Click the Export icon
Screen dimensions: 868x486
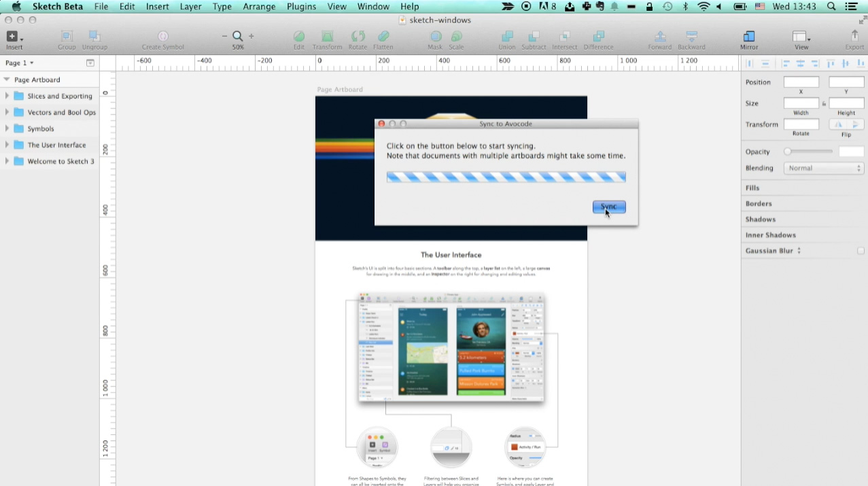[854, 37]
